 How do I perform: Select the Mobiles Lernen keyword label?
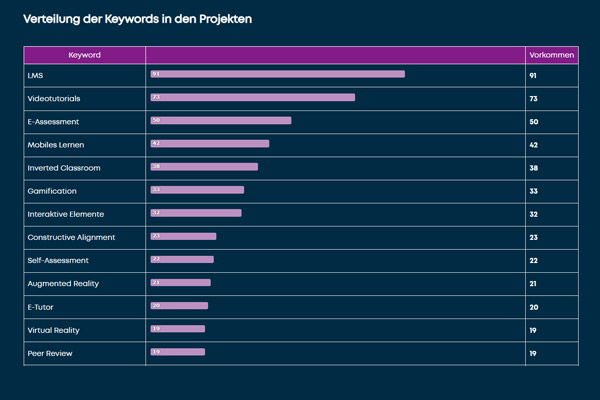(56, 144)
